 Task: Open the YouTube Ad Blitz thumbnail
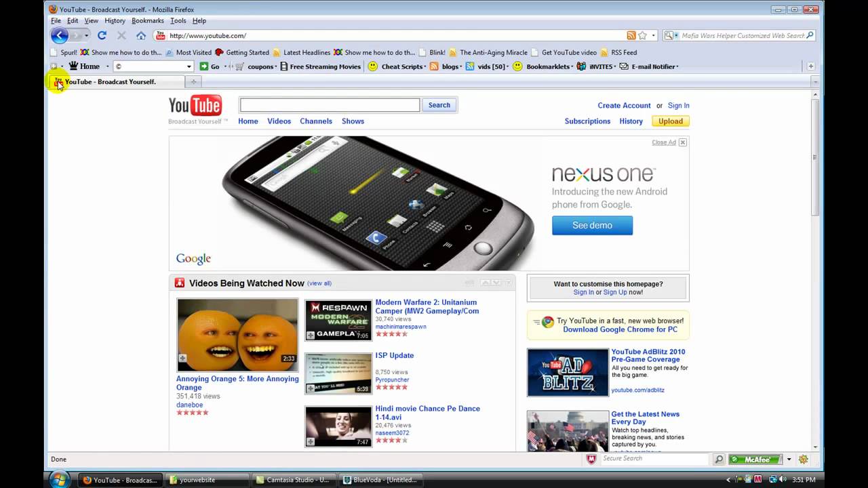pyautogui.click(x=568, y=372)
